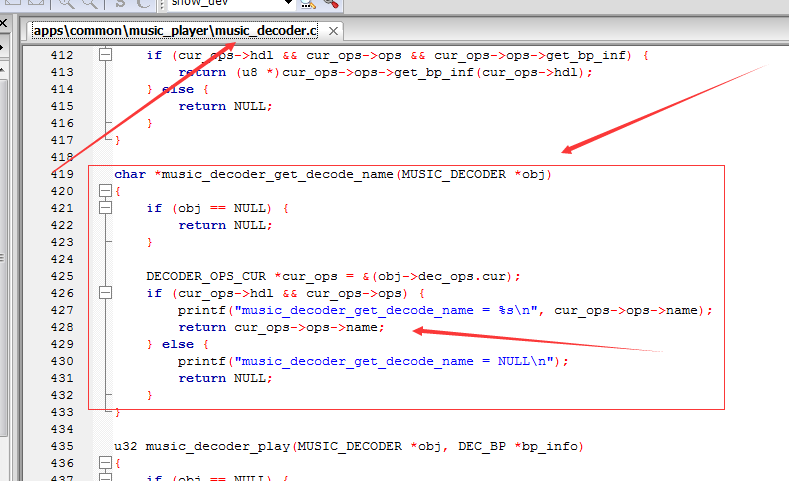Click 'return NULL;' on line 415
Image resolution: width=789 pixels, height=481 pixels.
click(225, 106)
